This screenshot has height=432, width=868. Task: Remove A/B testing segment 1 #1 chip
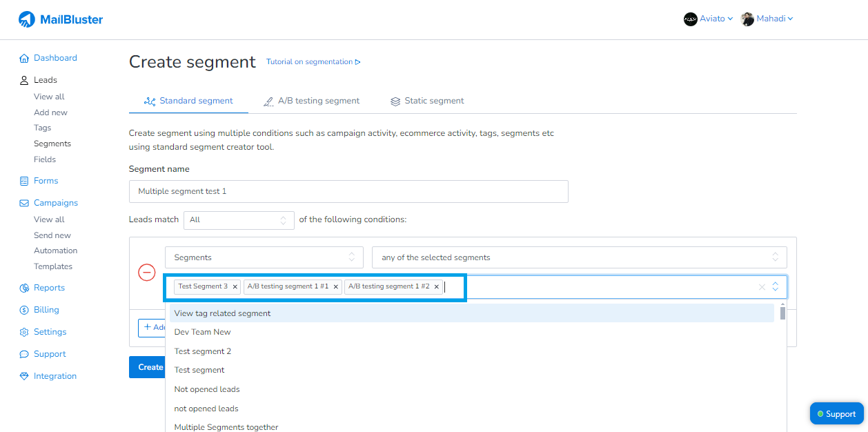pyautogui.click(x=336, y=286)
